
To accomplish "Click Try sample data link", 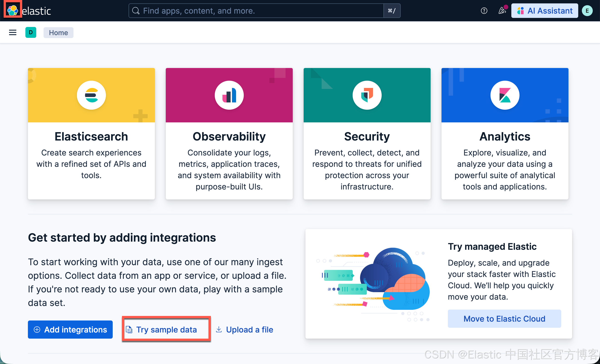I will pyautogui.click(x=166, y=330).
